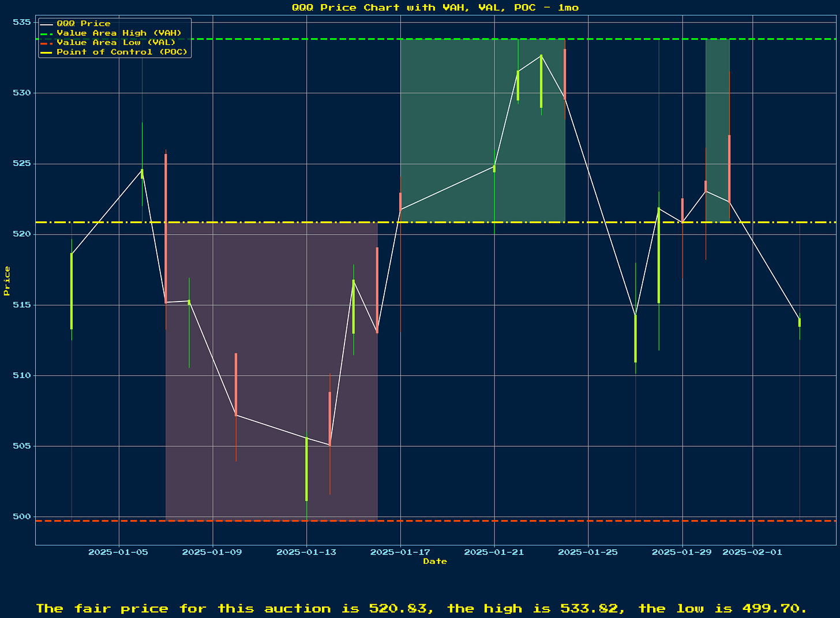Screen dimensions: 840x618
Task: Click the red candlestick on the 2025-01-29 gridline
Action: pyautogui.click(x=682, y=210)
